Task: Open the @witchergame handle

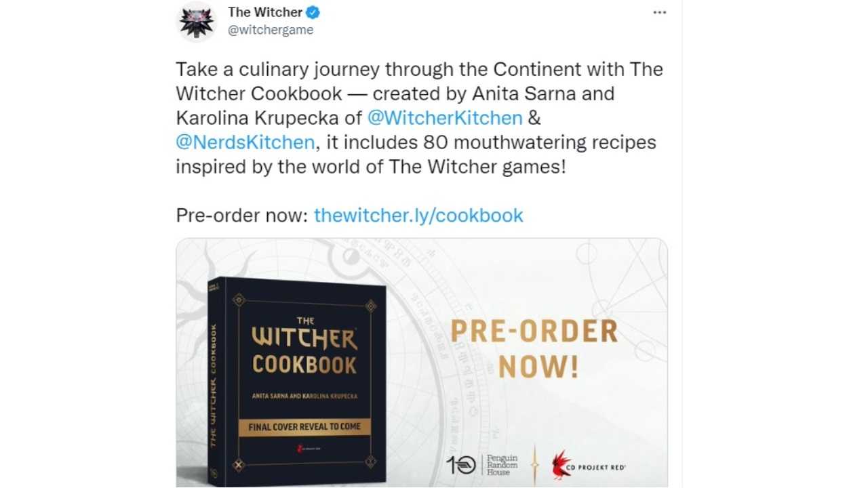Action: tap(271, 30)
